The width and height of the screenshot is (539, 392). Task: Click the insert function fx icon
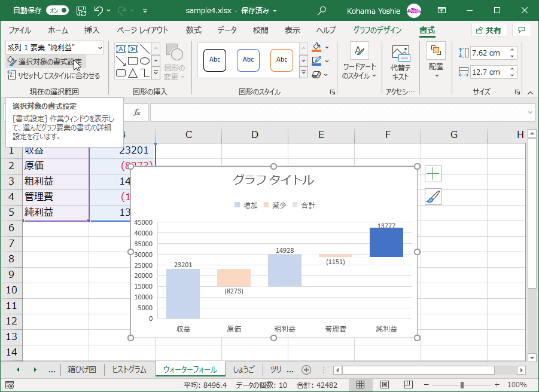click(137, 112)
